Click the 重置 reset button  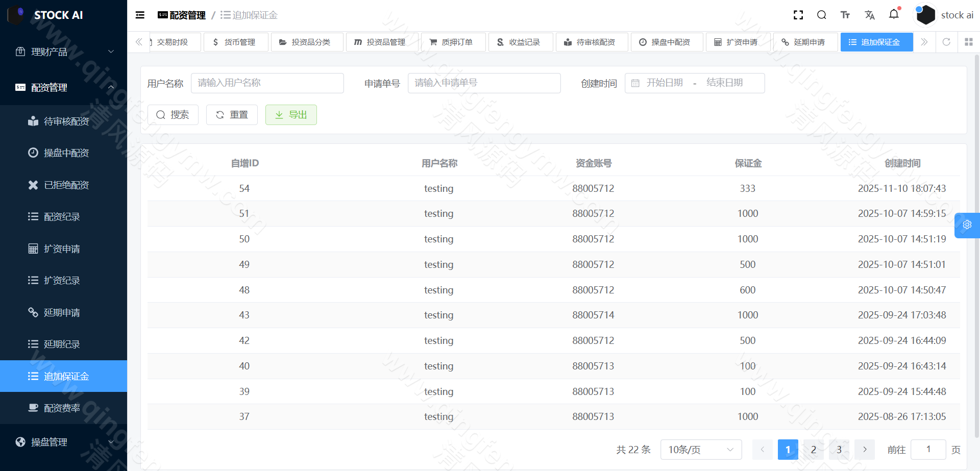232,115
